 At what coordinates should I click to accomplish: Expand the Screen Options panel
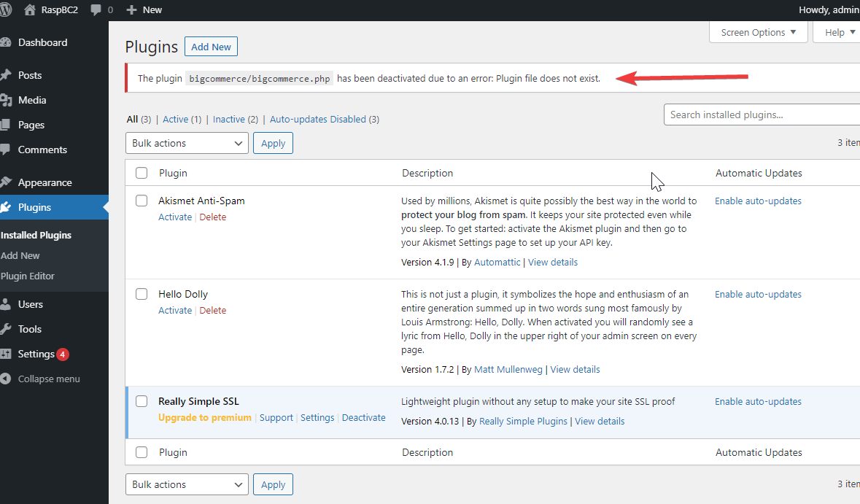(x=758, y=32)
